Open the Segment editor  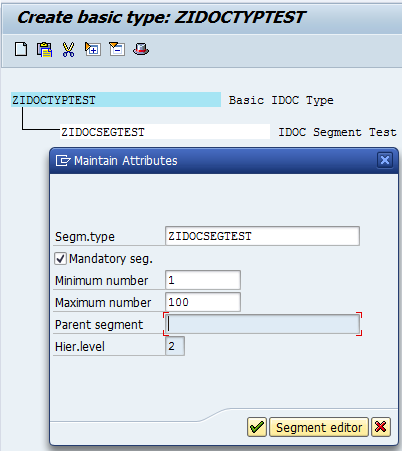click(x=319, y=427)
